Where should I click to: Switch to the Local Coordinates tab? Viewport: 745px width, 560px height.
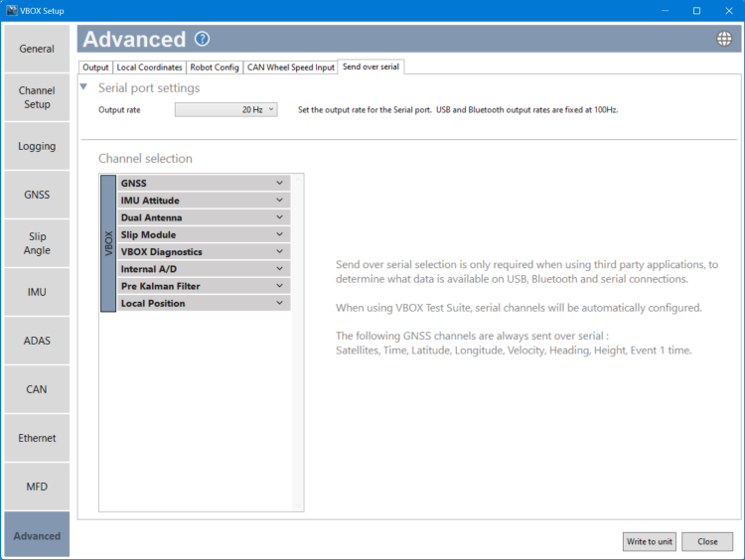(149, 68)
